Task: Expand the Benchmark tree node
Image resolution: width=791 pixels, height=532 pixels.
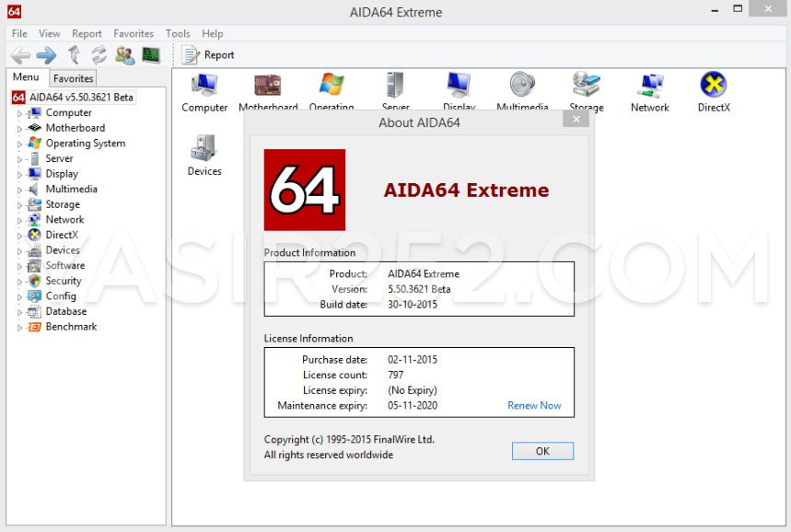Action: (x=19, y=328)
